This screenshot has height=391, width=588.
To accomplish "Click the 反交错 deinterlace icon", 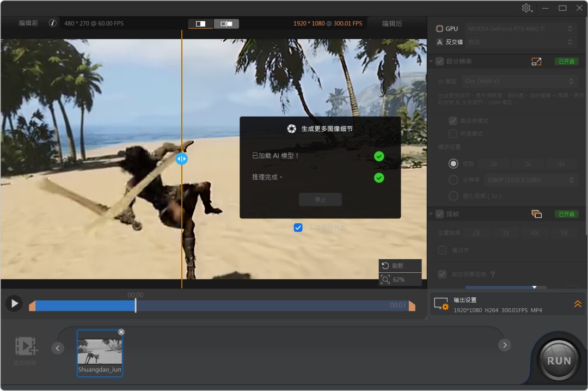I will point(439,42).
